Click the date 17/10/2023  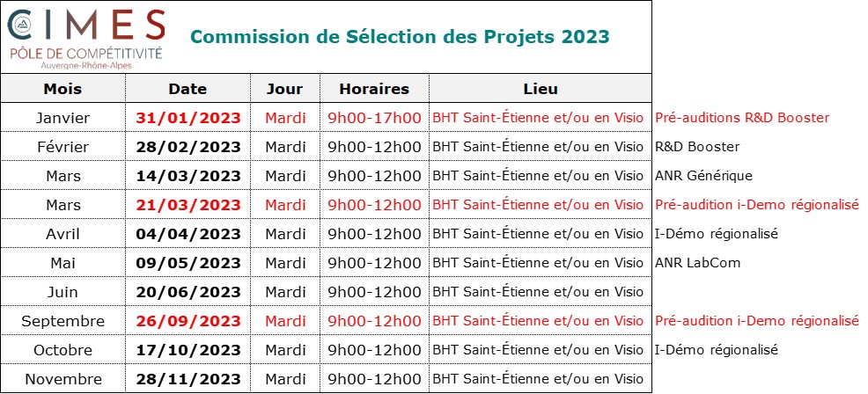pyautogui.click(x=188, y=350)
